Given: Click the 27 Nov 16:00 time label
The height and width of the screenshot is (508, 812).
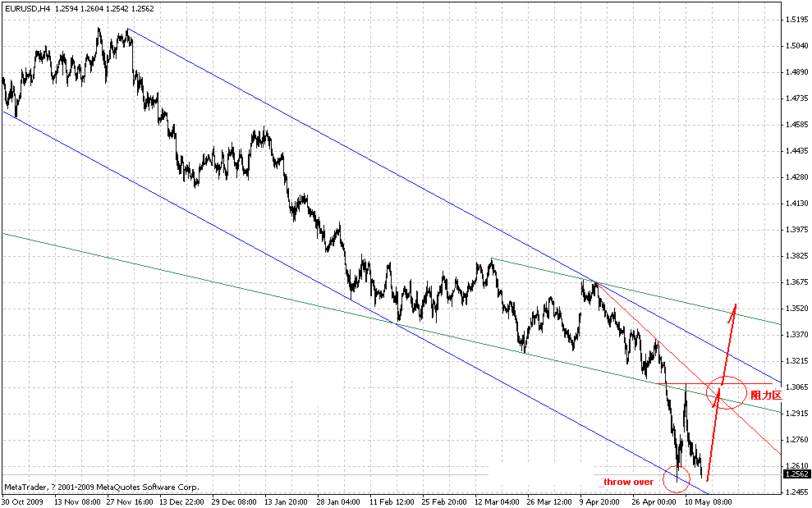Looking at the screenshot, I should tap(130, 501).
